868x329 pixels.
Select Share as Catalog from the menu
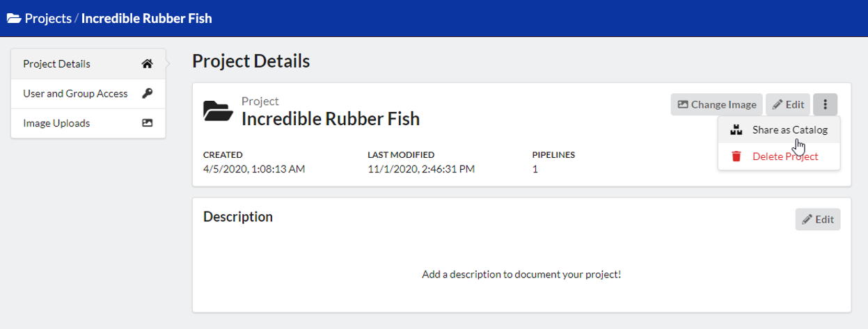(x=789, y=130)
